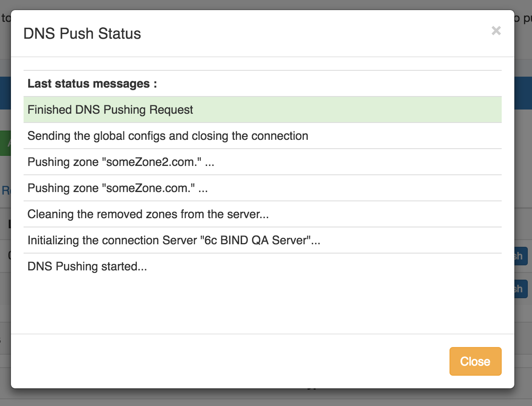Dismiss the dialog using the X icon
532x406 pixels.
coord(496,30)
